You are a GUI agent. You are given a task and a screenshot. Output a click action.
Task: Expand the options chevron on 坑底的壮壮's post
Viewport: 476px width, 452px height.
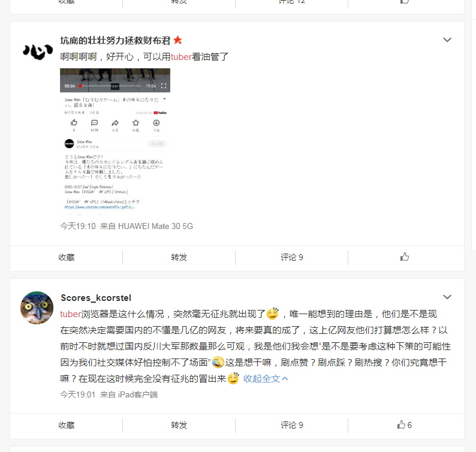447,40
